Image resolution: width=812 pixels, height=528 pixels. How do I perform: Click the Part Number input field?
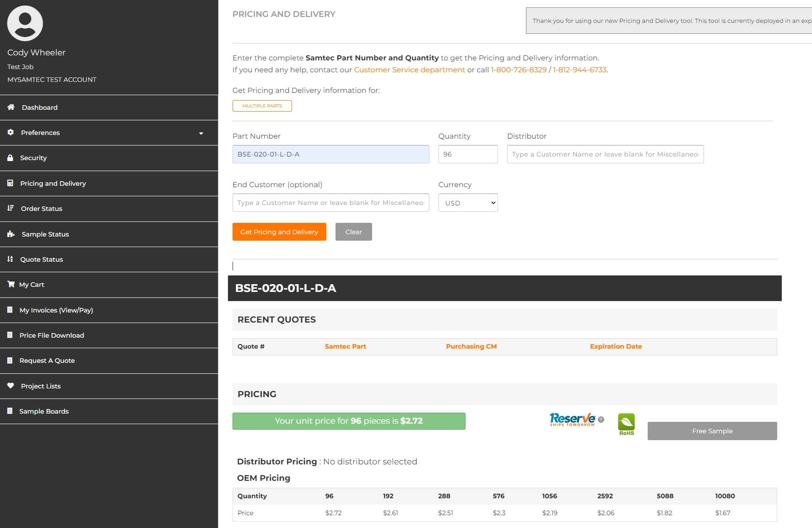[x=330, y=154]
